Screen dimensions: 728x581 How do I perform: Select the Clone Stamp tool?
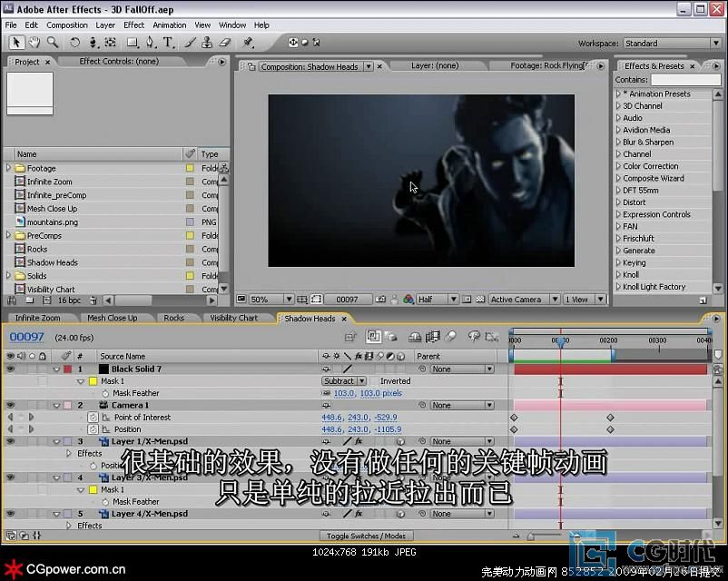coord(207,43)
